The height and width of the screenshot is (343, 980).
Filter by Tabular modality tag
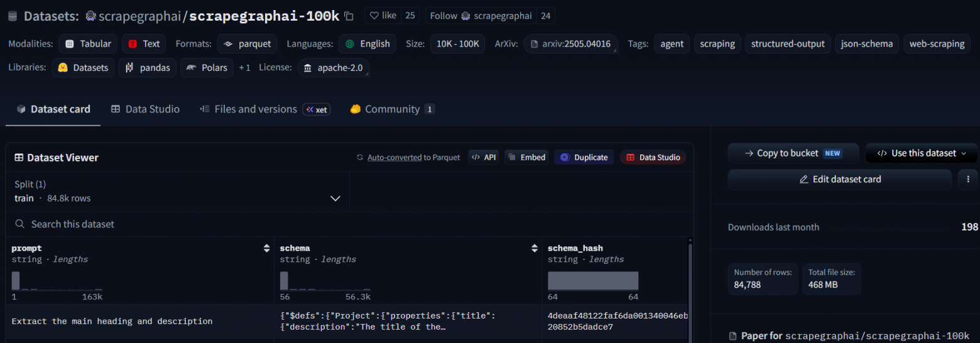[88, 43]
